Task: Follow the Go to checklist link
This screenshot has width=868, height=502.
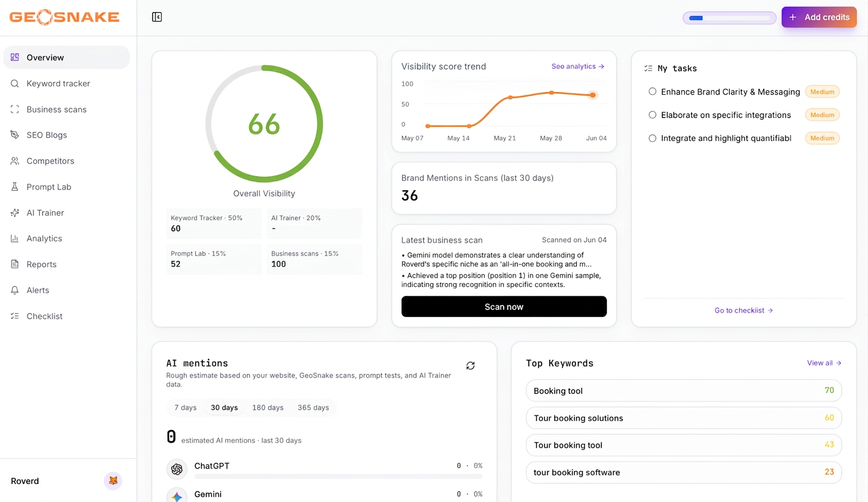Action: (744, 310)
